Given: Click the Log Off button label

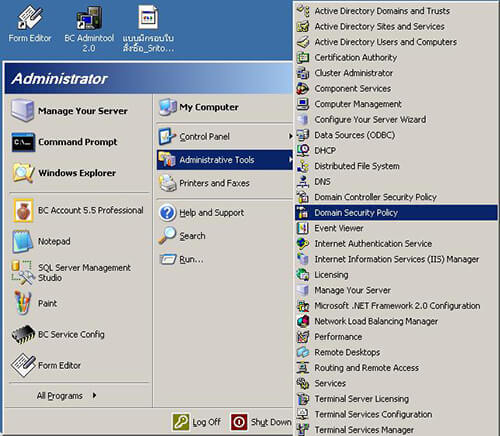Looking at the screenshot, I should [x=207, y=422].
